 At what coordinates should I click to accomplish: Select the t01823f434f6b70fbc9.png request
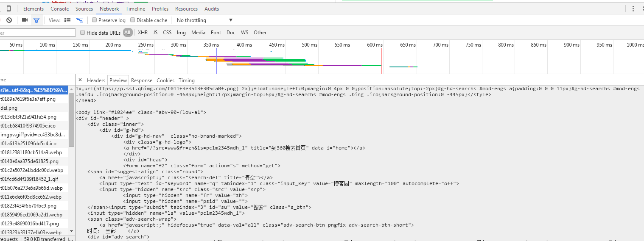tap(34, 205)
